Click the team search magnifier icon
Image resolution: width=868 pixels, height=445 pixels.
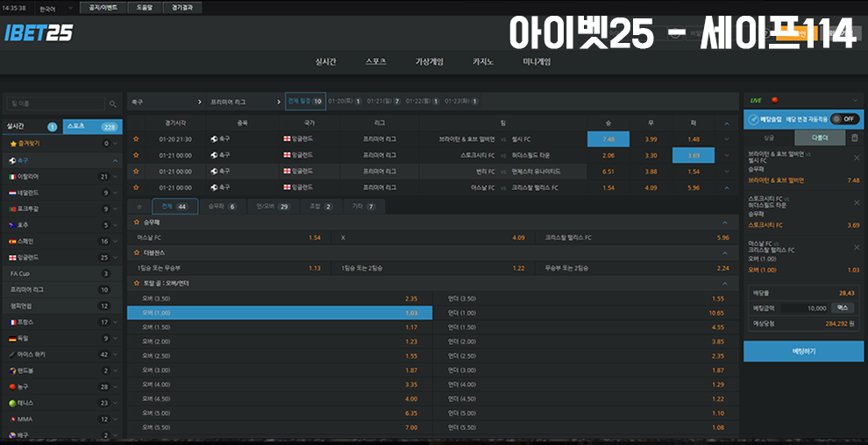point(113,104)
